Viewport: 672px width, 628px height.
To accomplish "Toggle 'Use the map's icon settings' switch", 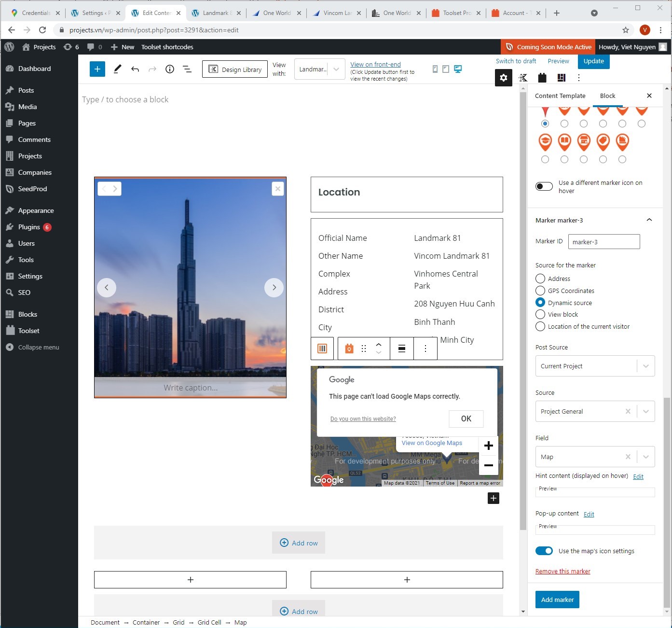I will click(544, 551).
